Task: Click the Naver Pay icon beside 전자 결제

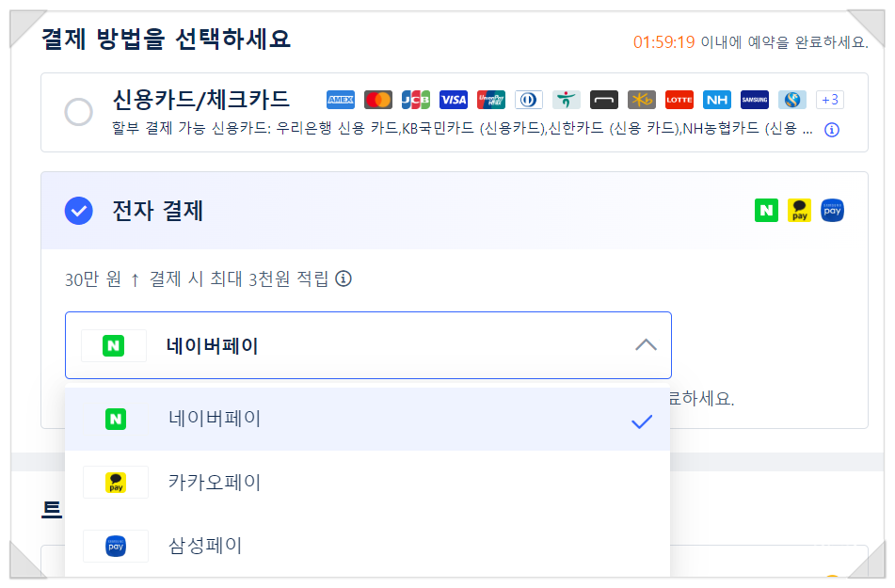Action: pyautogui.click(x=765, y=210)
